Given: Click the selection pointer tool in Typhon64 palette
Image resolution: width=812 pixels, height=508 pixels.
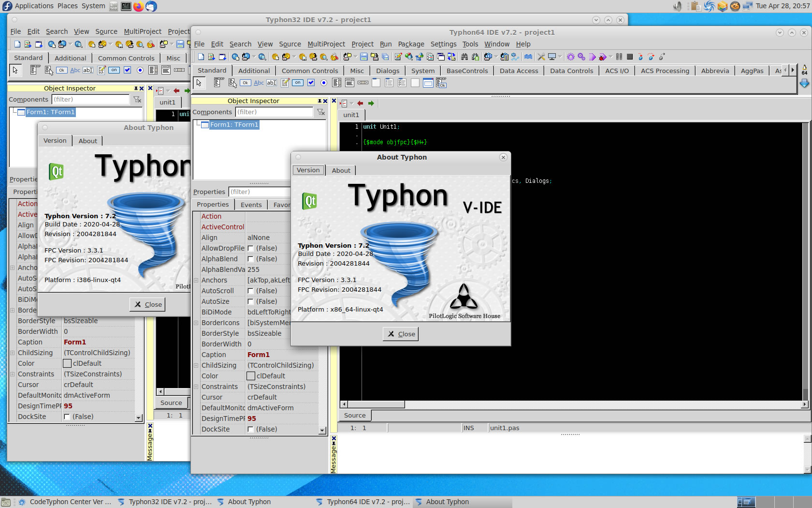Looking at the screenshot, I should point(199,83).
